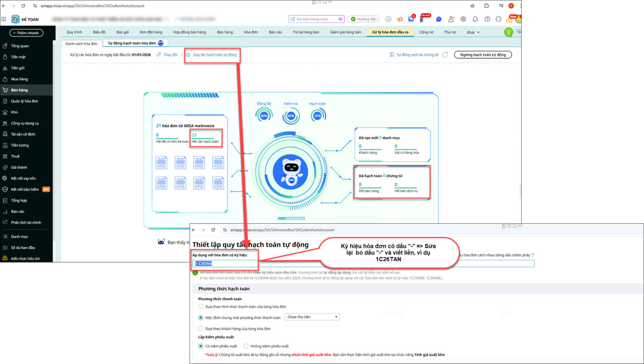Click the app grid launcher icon
Viewport: 644px width, 364px height.
pyautogui.click(x=4, y=19)
